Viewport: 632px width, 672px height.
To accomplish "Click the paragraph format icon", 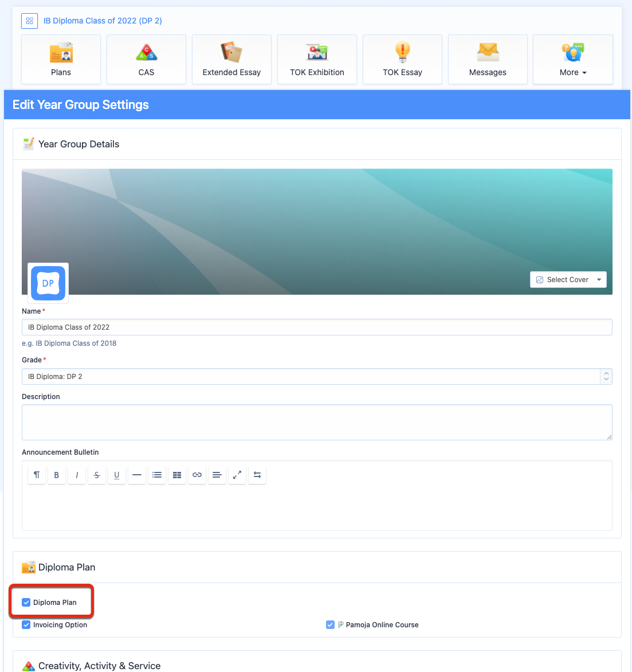I will (37, 475).
